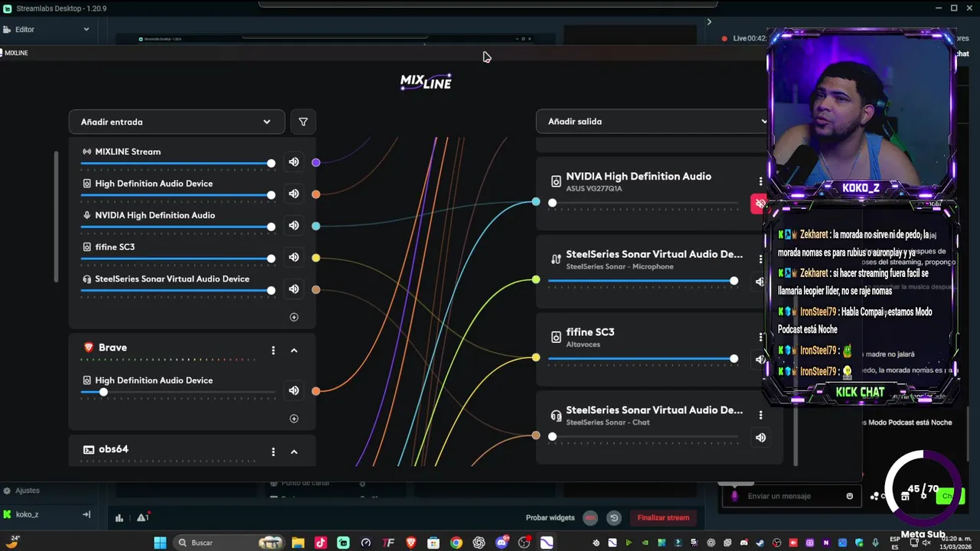Click the cyan NVIDIA output routing node
The width and height of the screenshot is (980, 551).
(536, 202)
